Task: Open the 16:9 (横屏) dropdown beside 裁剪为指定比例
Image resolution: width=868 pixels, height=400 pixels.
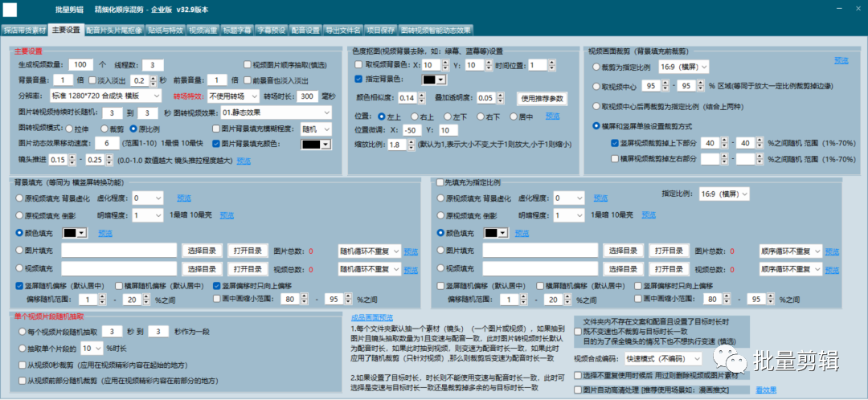Action: coord(684,67)
